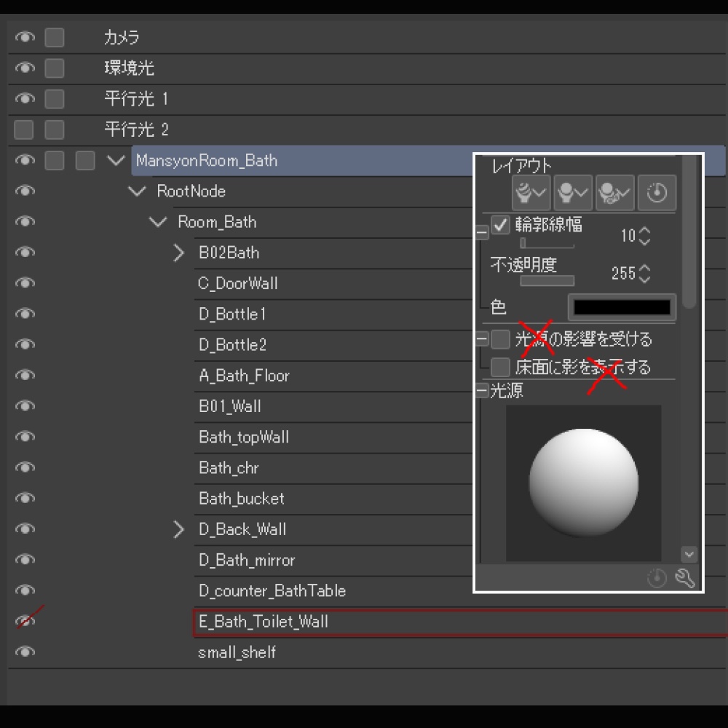Select the C_DoorWall node
The image size is (728, 728).
(x=238, y=283)
